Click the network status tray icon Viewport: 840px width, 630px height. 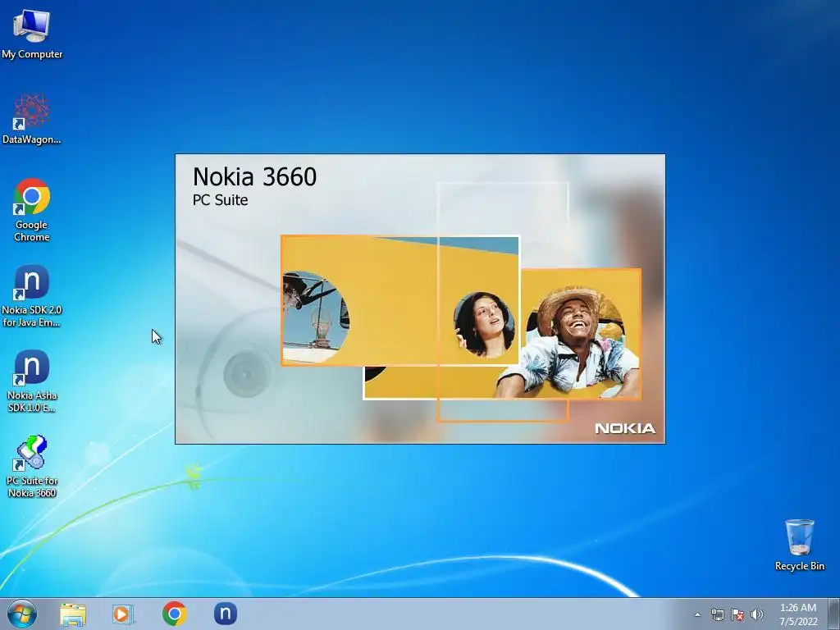[x=717, y=614]
